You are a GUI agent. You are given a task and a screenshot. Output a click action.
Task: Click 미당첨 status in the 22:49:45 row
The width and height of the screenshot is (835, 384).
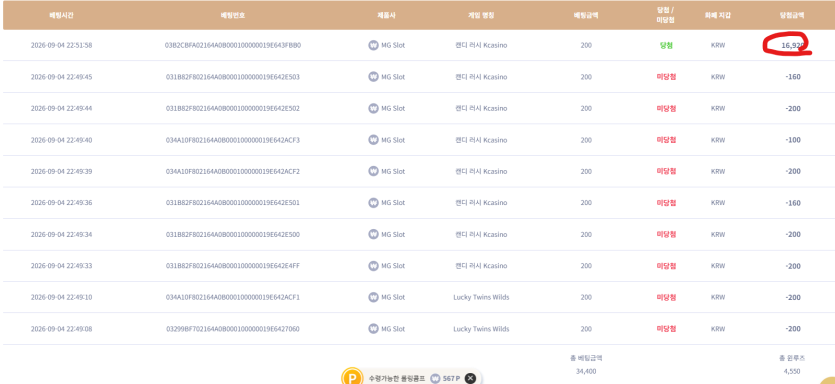pos(666,77)
